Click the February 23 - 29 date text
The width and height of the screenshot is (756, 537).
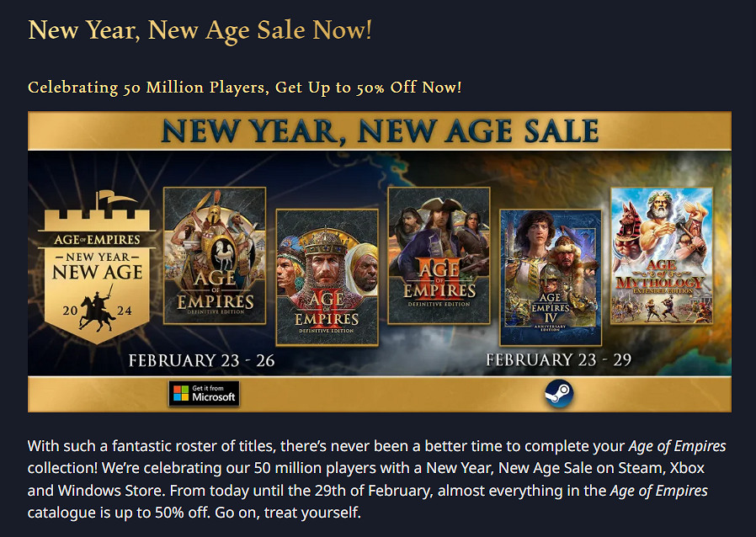coord(559,360)
